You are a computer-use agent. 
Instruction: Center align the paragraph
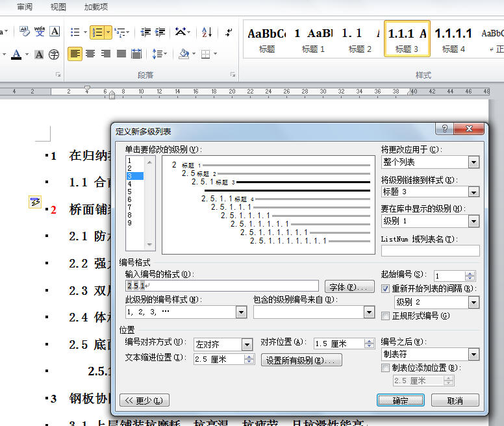tap(90, 54)
